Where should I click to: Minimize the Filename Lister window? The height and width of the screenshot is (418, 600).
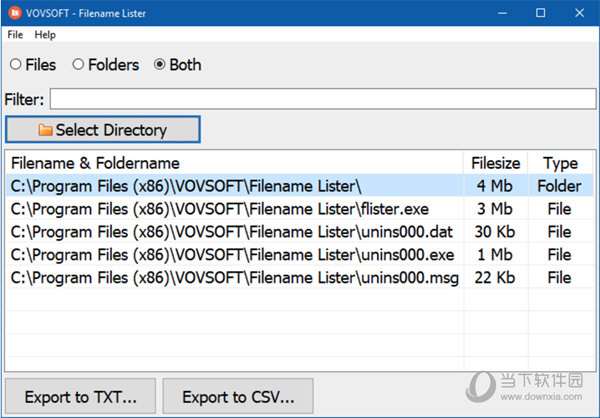click(503, 13)
